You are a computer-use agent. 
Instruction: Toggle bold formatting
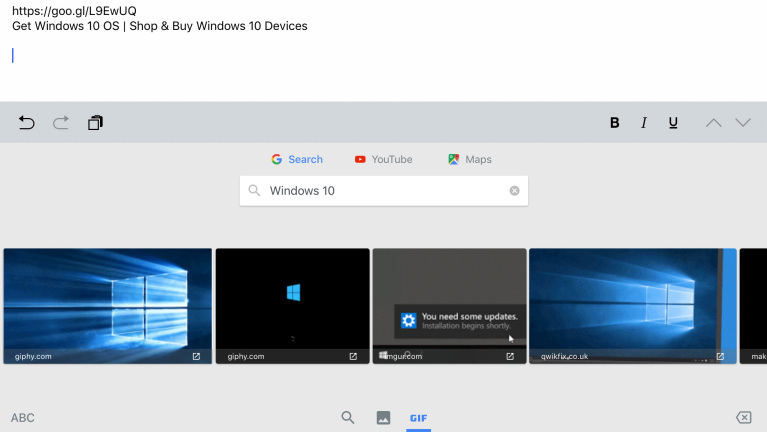615,123
